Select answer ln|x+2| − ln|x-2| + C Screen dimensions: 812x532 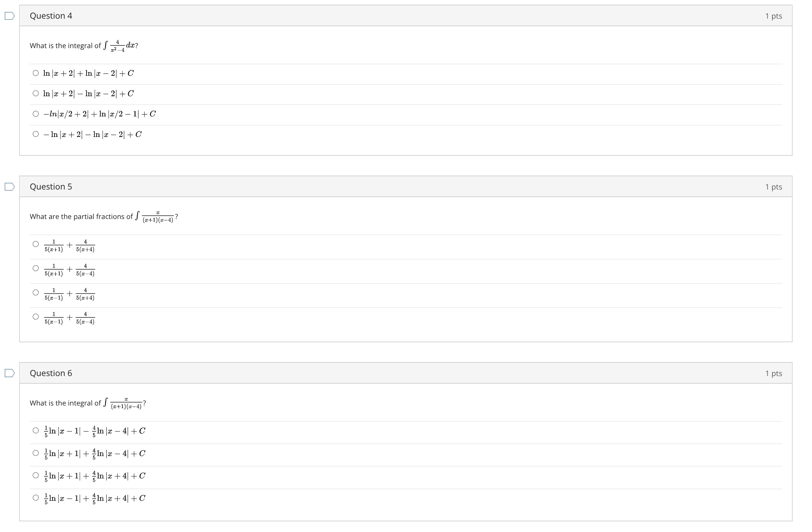point(35,93)
